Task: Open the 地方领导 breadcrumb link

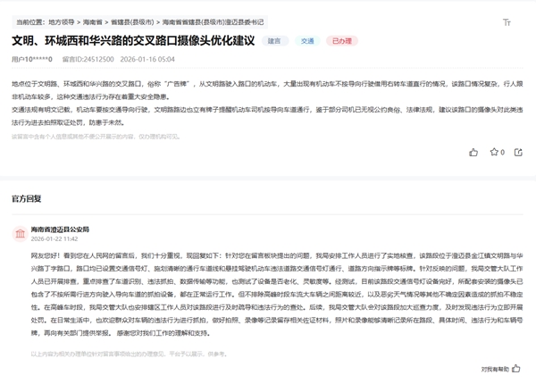Action: [61, 22]
